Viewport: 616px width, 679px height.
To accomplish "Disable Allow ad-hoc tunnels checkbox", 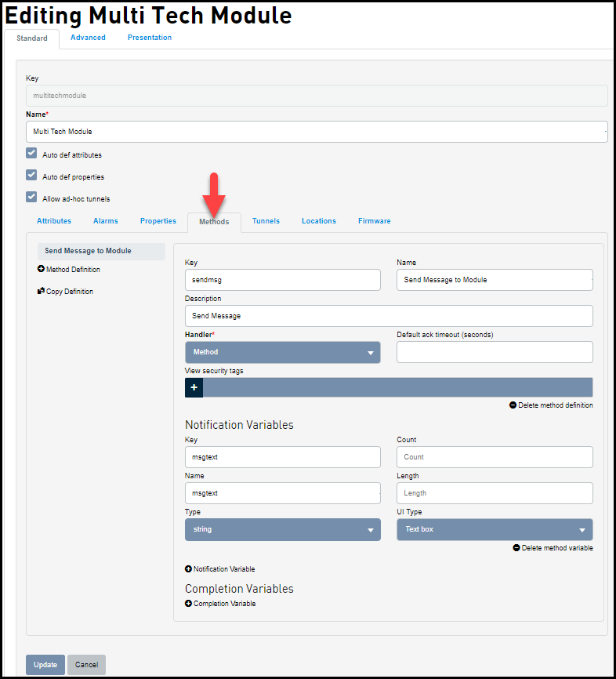I will tap(31, 198).
